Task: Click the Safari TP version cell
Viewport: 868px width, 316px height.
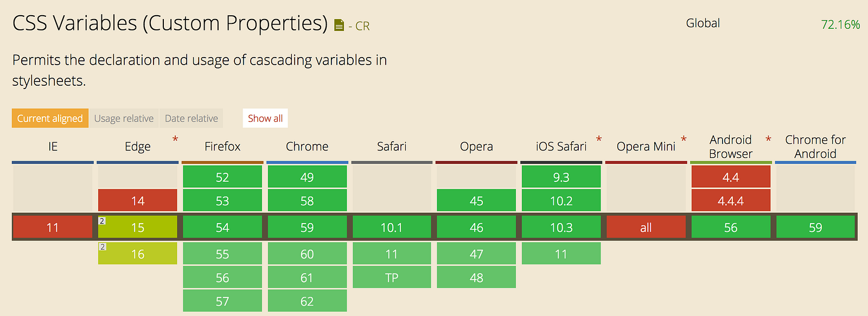Action: (x=392, y=278)
